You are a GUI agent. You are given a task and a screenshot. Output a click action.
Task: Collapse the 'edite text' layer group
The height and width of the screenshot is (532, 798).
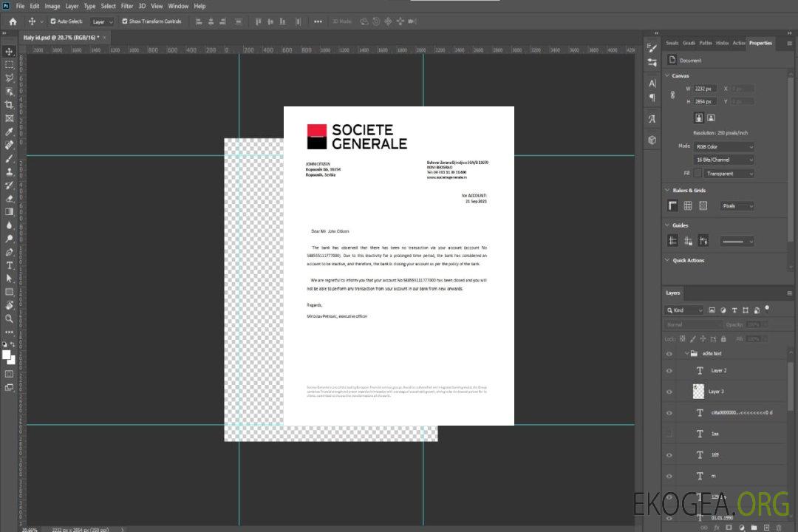pos(686,353)
